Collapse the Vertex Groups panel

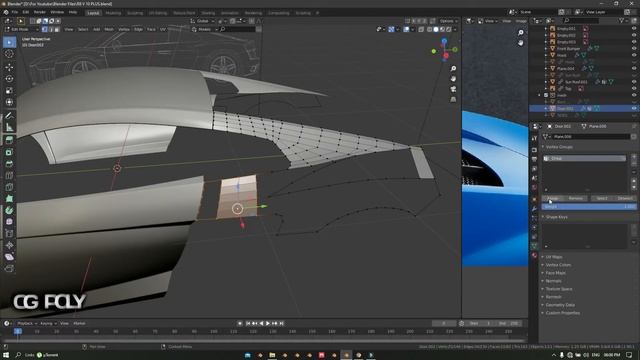[x=559, y=147]
